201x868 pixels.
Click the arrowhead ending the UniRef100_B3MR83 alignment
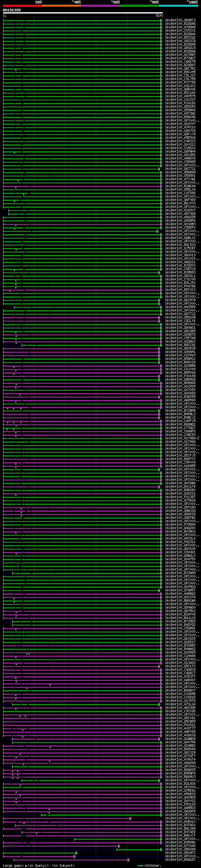pos(160,273)
